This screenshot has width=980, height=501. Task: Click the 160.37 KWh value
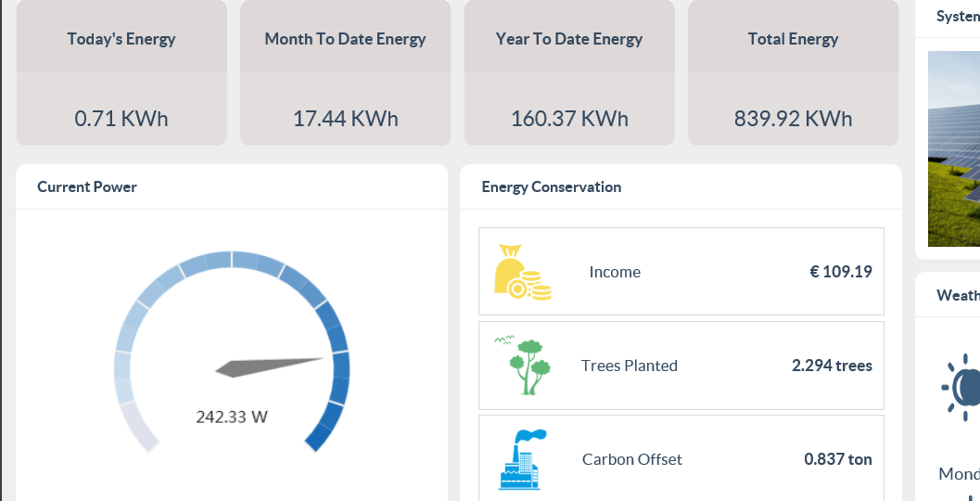point(569,118)
